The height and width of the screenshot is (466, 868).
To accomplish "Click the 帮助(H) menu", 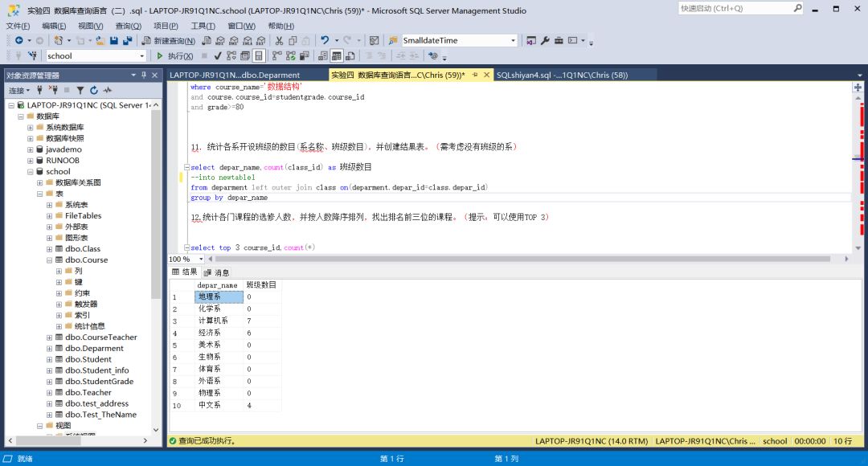I will 281,26.
